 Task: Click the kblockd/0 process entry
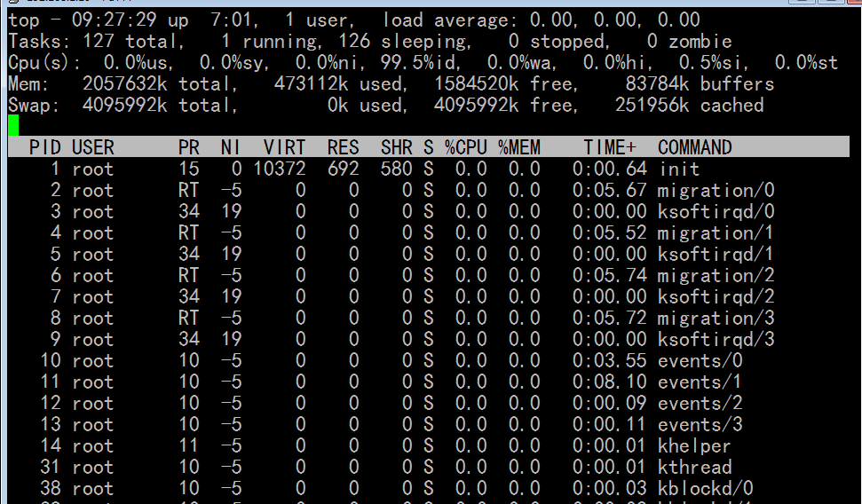click(x=705, y=488)
